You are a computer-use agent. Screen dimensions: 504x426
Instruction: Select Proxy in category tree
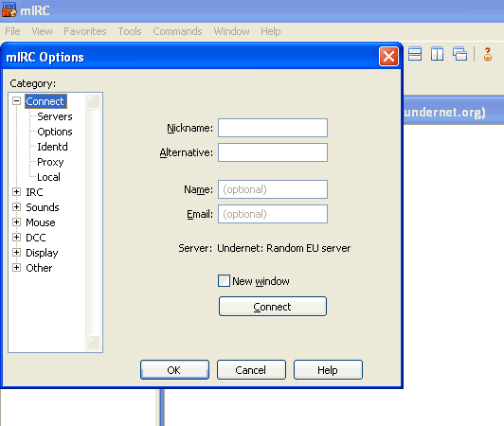[50, 162]
